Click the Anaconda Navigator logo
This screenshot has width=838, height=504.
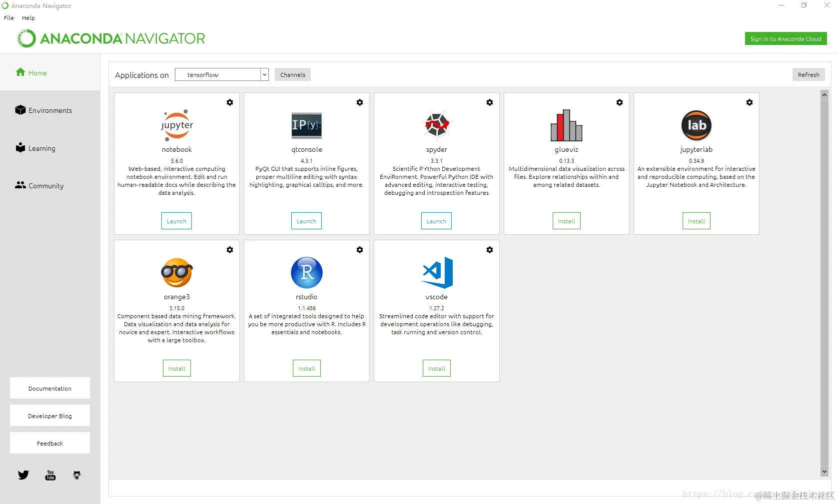tap(111, 38)
